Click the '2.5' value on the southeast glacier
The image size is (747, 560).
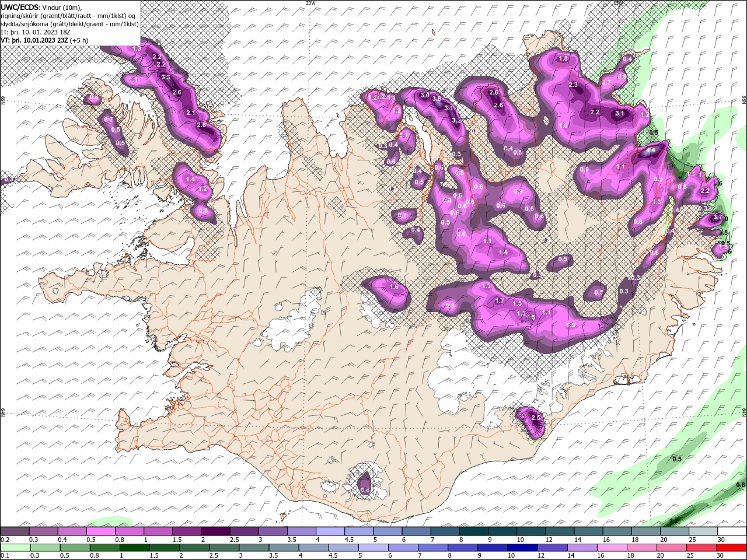click(536, 418)
